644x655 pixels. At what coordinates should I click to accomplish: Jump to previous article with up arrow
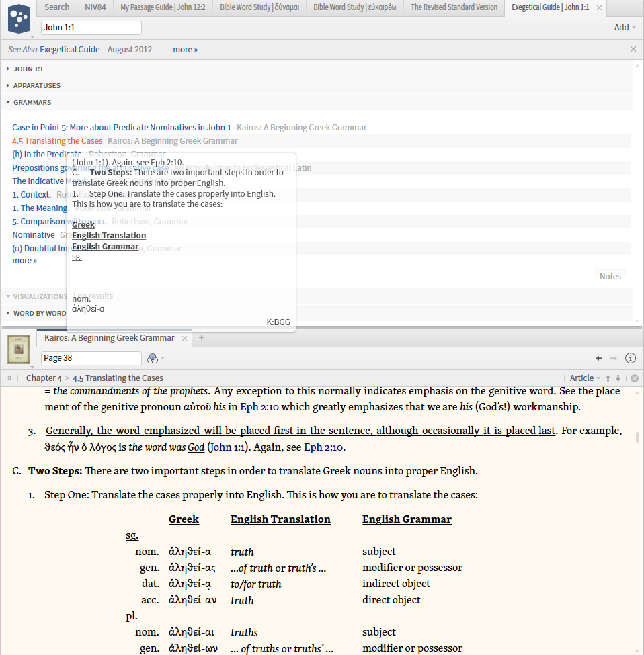(x=608, y=378)
